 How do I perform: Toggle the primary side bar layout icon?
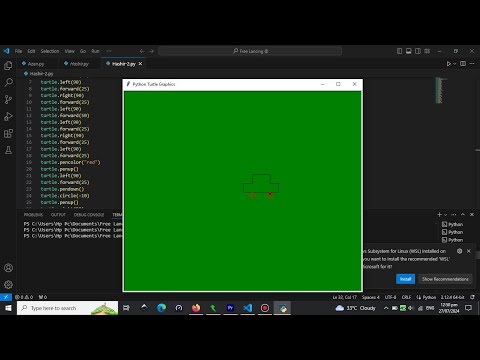(399, 51)
